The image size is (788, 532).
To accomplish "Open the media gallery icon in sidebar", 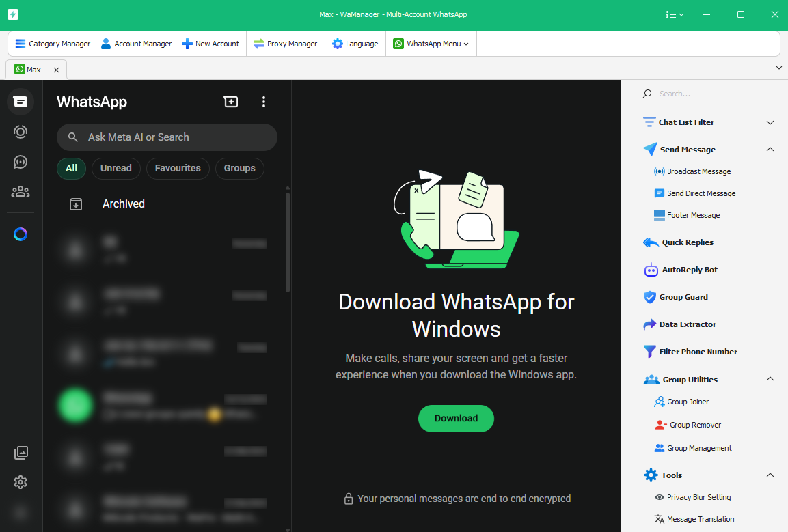I will (21, 452).
